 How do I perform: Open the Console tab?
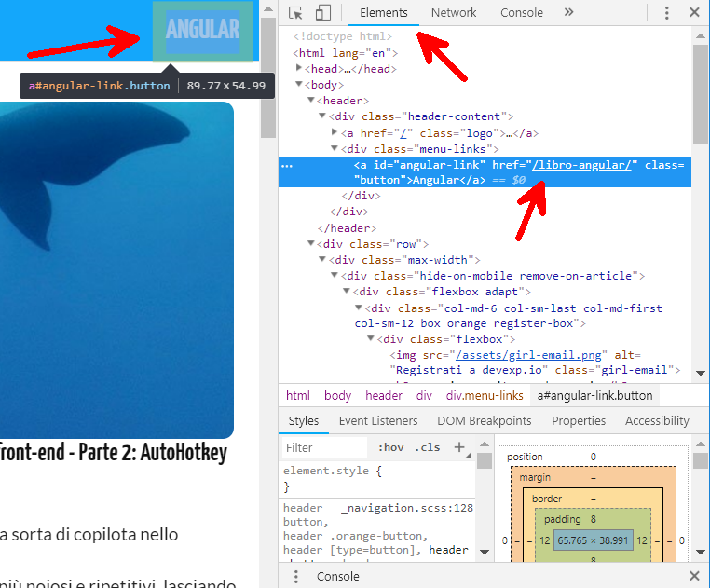click(x=522, y=13)
